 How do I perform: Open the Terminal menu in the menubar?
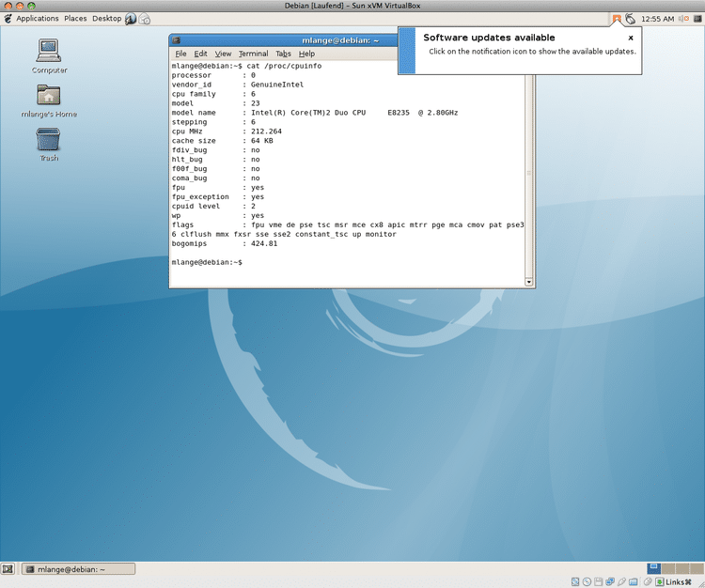click(253, 54)
